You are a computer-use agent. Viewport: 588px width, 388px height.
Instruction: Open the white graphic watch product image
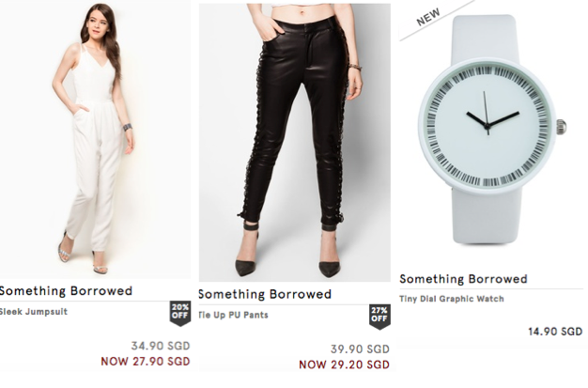coord(492,130)
